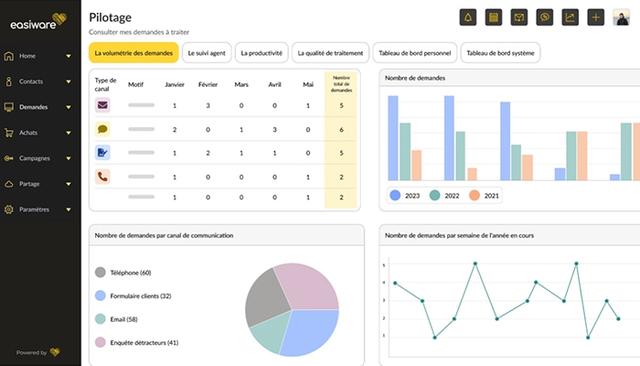Viewport: 640px width, 366px height.
Task: Click the phone channel icon in table
Action: pos(102,177)
